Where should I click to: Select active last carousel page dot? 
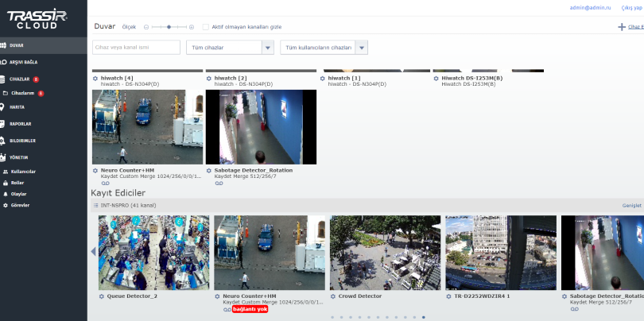(424, 317)
